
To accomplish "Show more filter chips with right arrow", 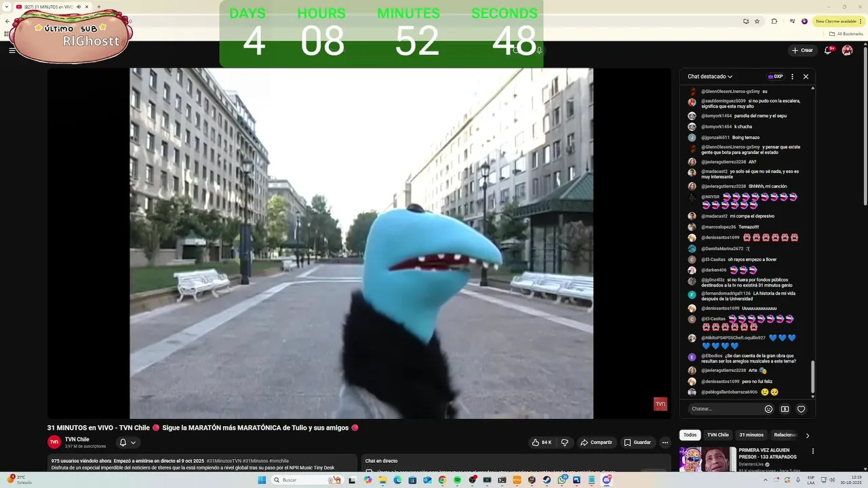I will [x=807, y=436].
